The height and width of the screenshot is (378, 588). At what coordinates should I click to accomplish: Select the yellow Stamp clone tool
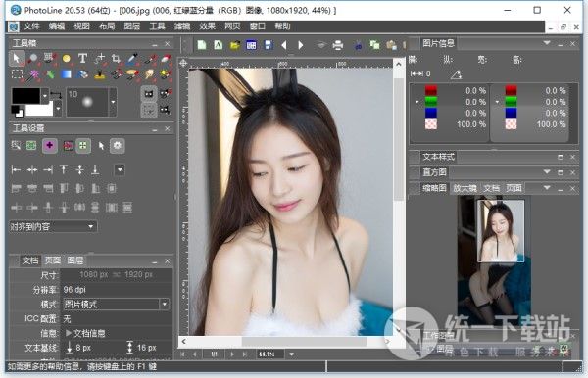(x=99, y=74)
